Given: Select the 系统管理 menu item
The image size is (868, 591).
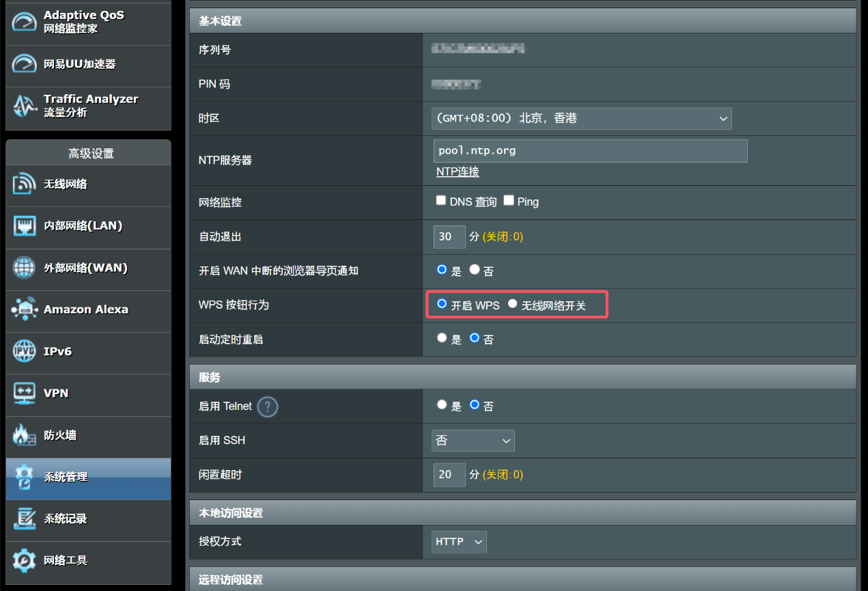Looking at the screenshot, I should click(x=88, y=478).
